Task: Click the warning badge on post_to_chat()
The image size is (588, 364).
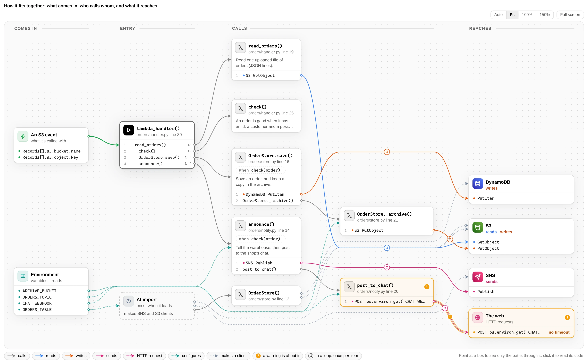Action: click(x=427, y=287)
